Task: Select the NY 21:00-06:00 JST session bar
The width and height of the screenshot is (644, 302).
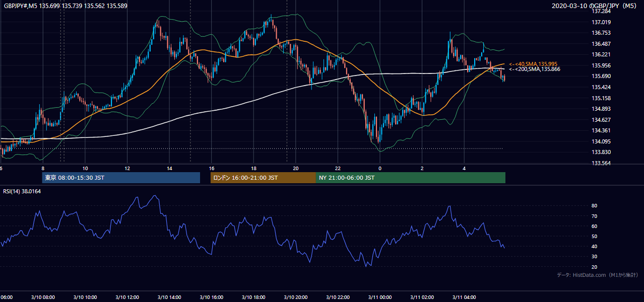Action: pyautogui.click(x=411, y=178)
